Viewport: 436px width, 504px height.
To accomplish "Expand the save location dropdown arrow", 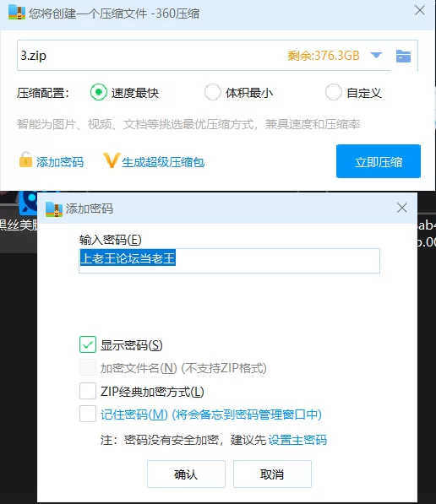I will click(376, 55).
